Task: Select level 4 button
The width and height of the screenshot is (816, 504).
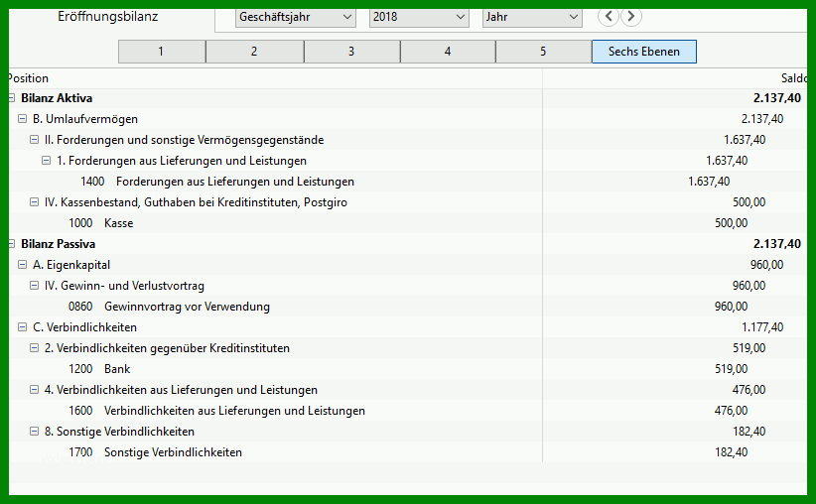Action: [x=448, y=52]
